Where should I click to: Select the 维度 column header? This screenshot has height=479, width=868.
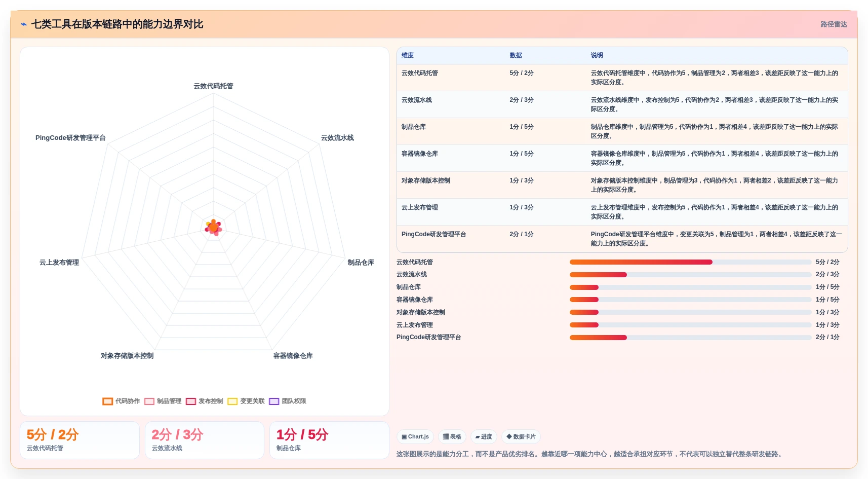408,55
